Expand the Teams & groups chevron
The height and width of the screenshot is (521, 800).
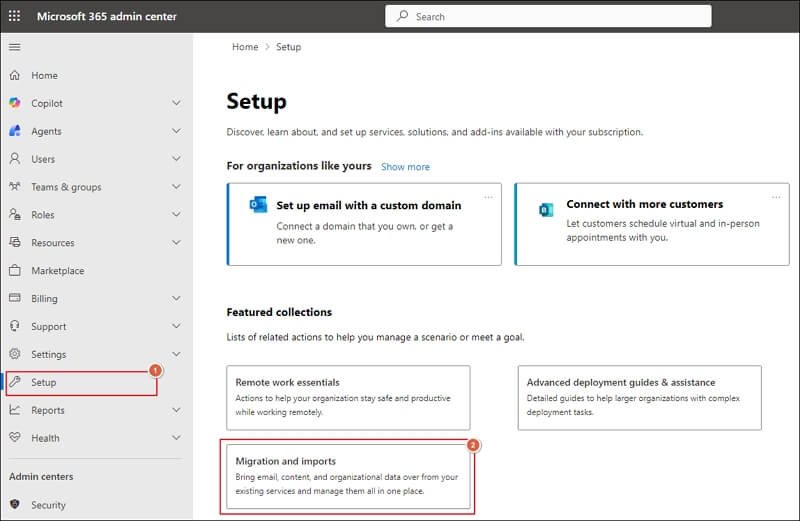tap(176, 187)
